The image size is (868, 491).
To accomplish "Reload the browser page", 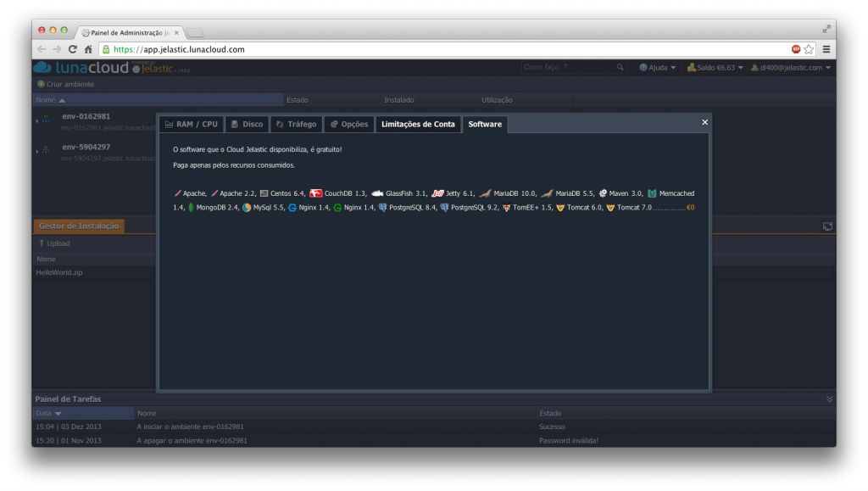I will tap(73, 49).
